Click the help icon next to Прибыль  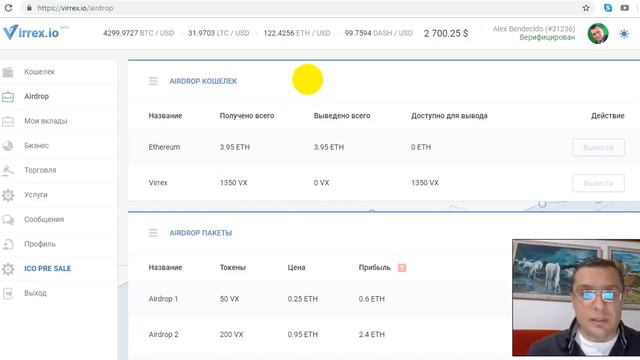click(x=402, y=268)
